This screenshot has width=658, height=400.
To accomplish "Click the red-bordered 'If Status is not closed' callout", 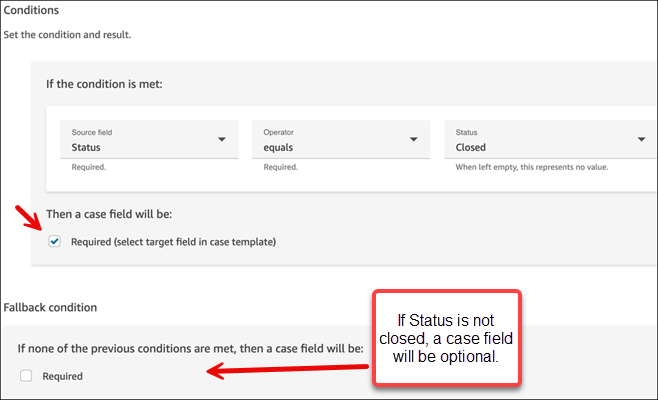I will click(446, 338).
